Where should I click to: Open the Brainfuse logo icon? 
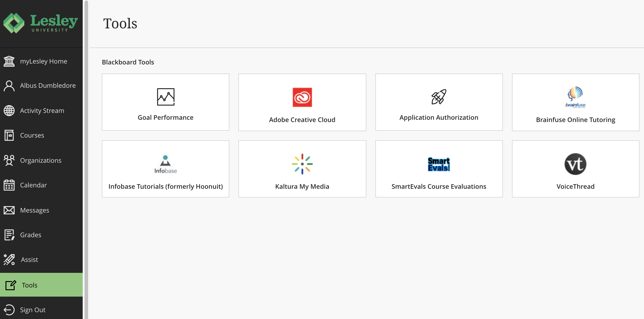[x=575, y=97]
